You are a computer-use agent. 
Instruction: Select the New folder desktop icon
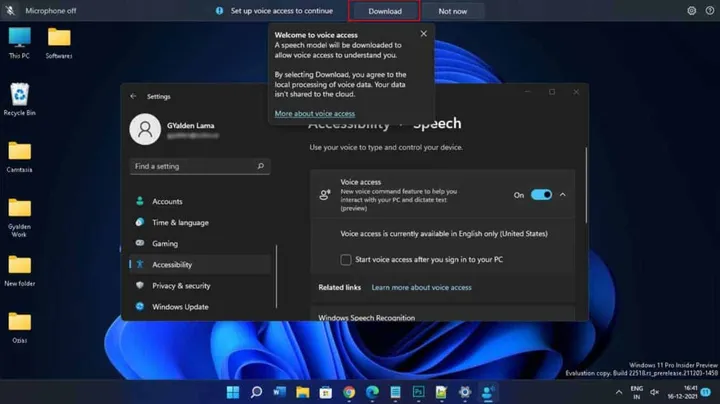(x=19, y=271)
